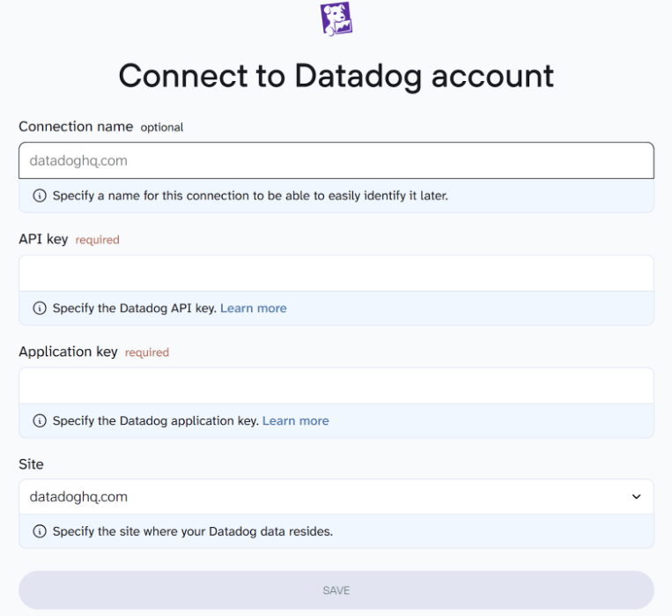
Task: Click 'required' tag next to API key
Action: click(97, 240)
